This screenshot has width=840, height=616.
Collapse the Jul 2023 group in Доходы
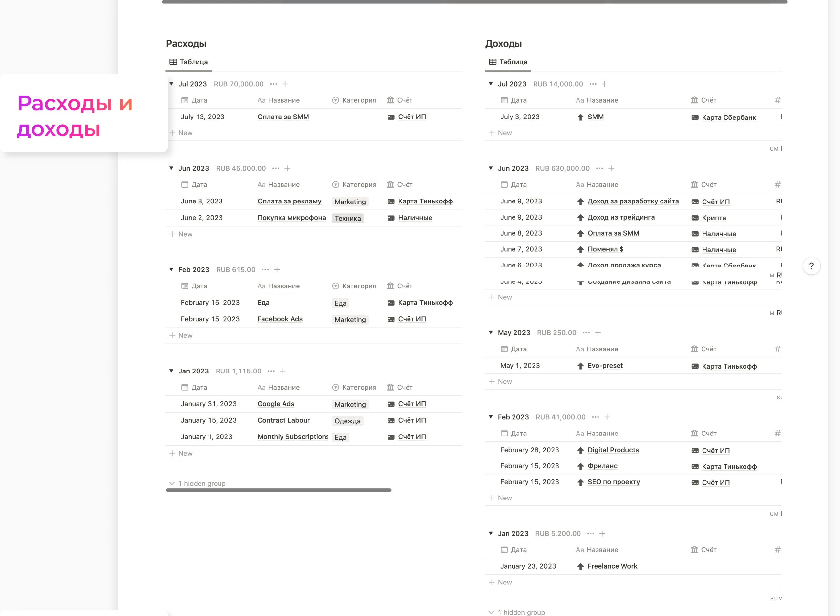pos(491,84)
